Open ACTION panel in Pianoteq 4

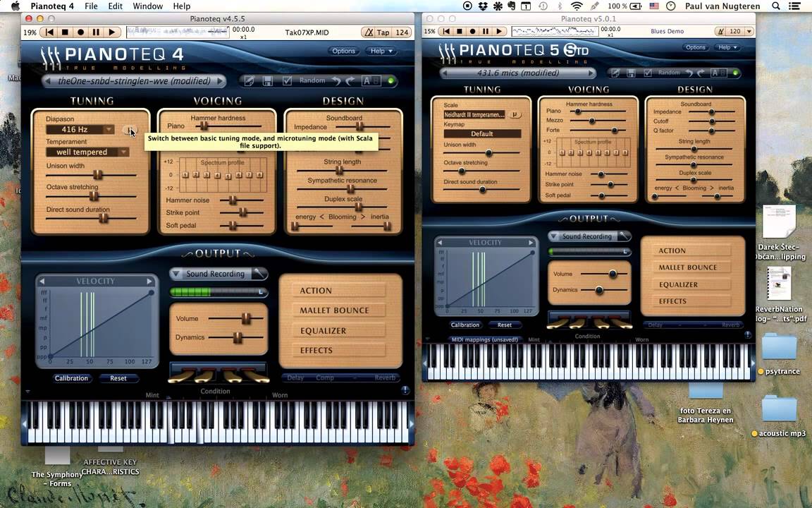[339, 291]
